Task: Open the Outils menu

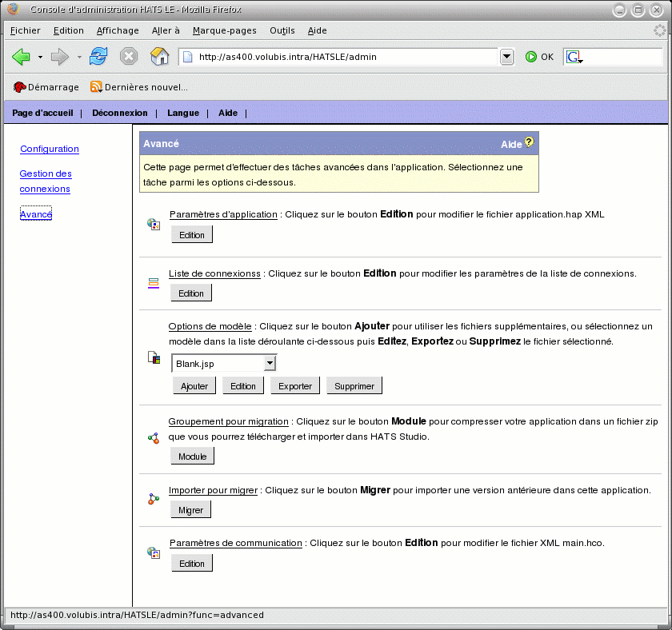Action: click(x=282, y=30)
